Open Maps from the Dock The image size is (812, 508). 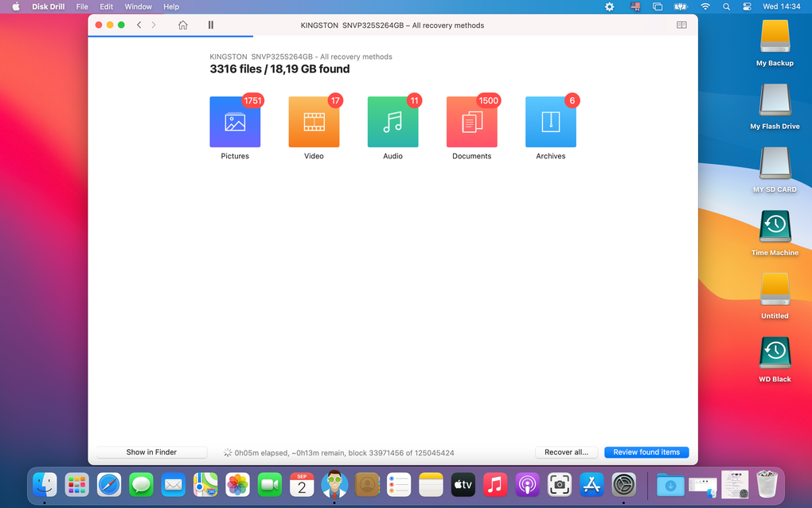pos(205,485)
